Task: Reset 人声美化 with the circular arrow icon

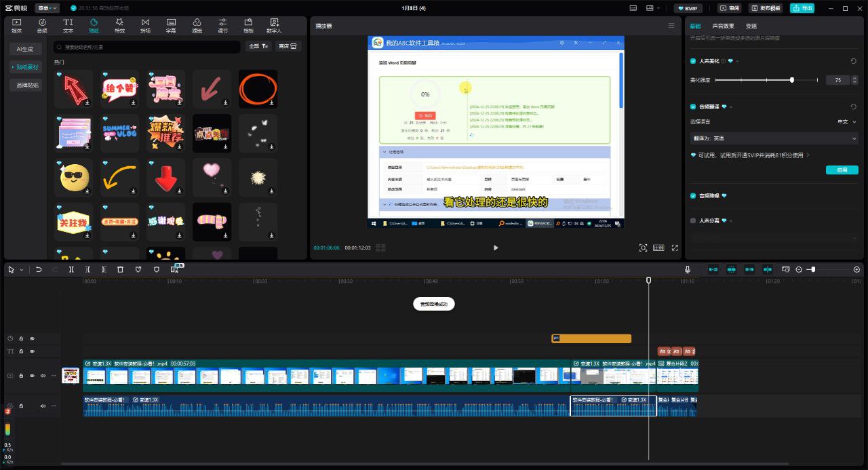Action: click(x=853, y=61)
